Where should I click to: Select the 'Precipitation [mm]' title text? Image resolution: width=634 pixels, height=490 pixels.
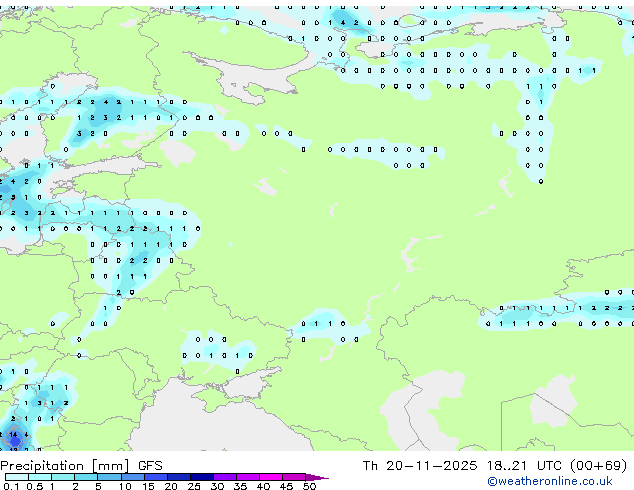pos(65,466)
